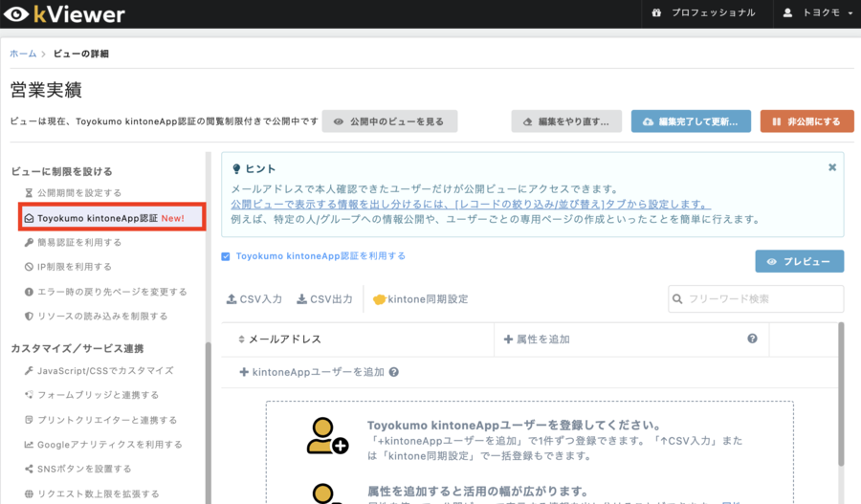
Task: Click the プレビュー button
Action: [800, 261]
